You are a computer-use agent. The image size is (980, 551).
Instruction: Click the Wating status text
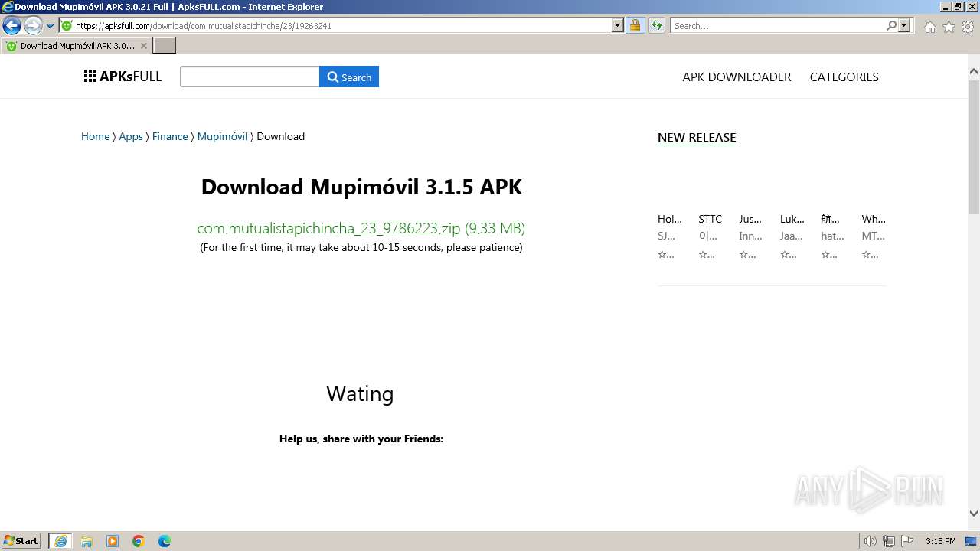click(360, 393)
